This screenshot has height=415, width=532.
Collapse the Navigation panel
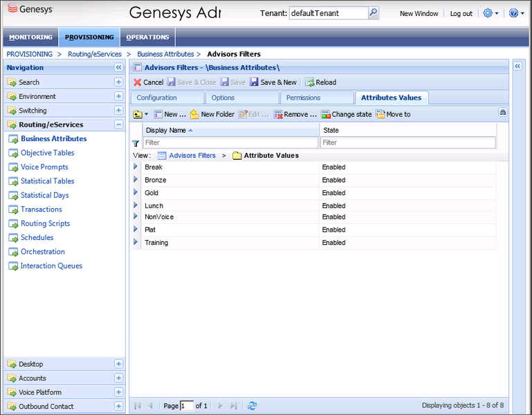(x=118, y=67)
